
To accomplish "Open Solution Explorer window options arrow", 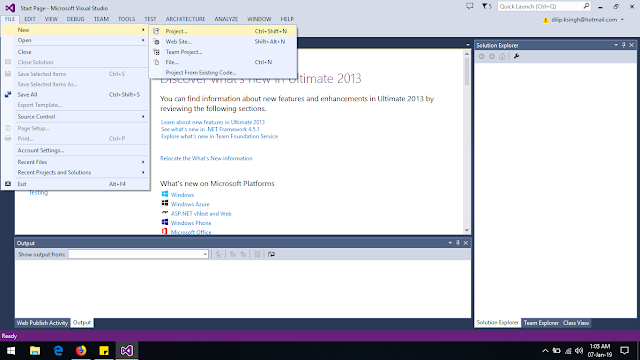I will (x=616, y=45).
